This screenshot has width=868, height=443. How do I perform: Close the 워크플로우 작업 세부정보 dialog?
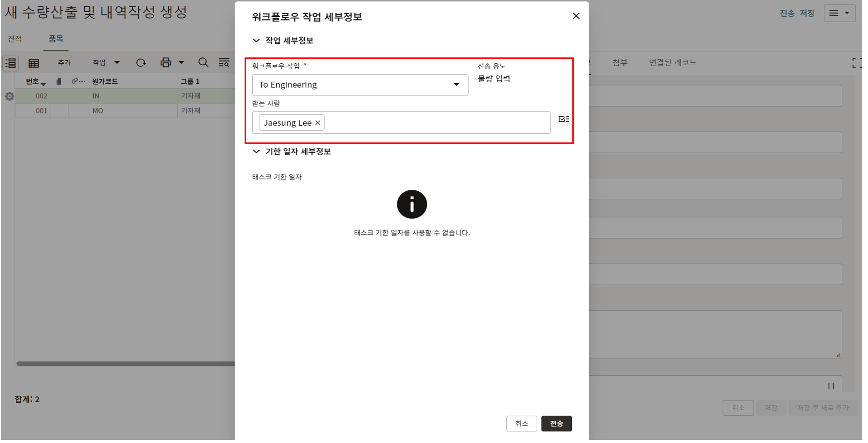tap(576, 16)
